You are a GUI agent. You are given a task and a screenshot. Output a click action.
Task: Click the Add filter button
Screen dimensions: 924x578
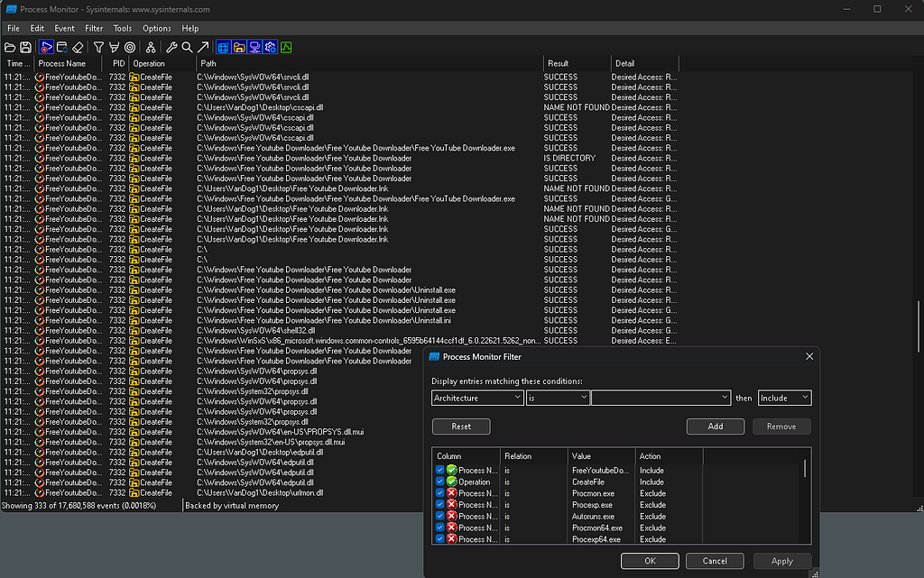(716, 427)
